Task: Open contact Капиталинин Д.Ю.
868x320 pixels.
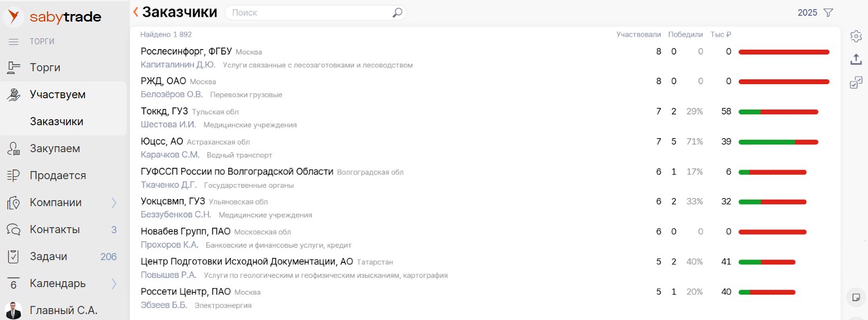Action: click(x=178, y=65)
